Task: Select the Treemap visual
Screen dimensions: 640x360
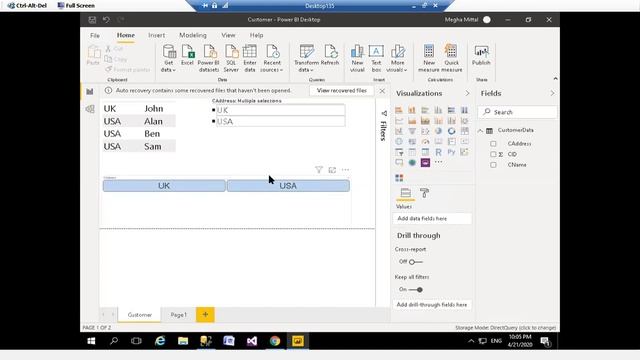Action: point(464,131)
